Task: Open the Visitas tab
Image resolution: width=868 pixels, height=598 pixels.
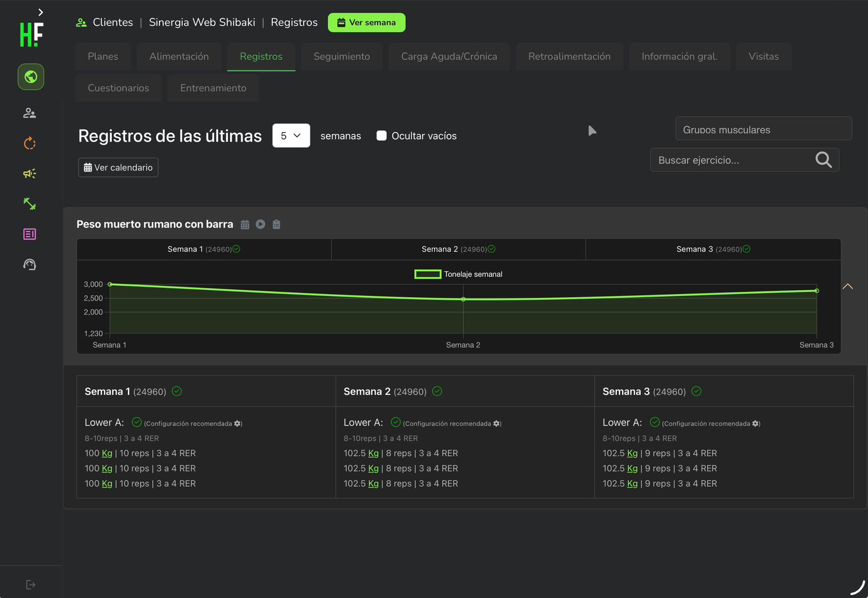Action: (764, 56)
